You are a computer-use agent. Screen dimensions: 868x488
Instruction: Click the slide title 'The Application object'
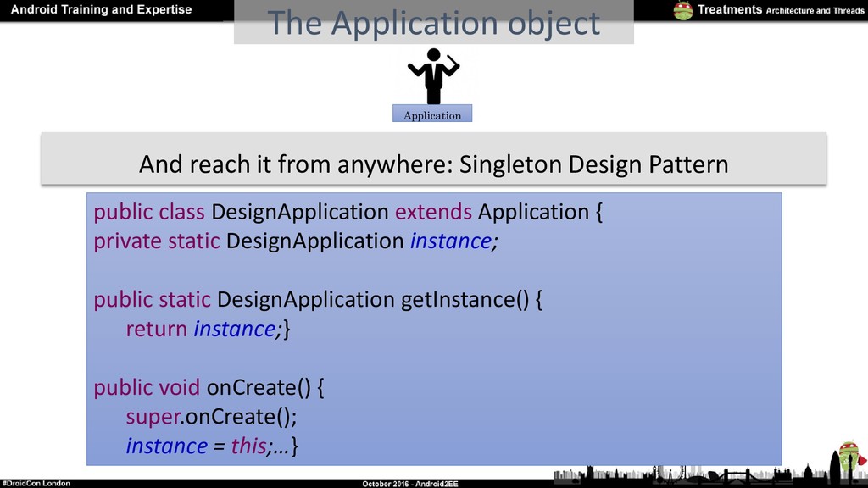433,23
